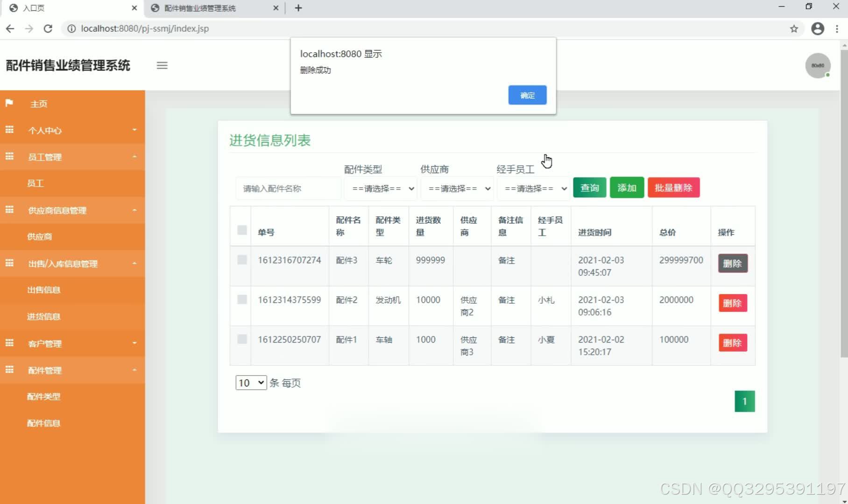This screenshot has height=504, width=848.
Task: Click the browser address bar URL
Action: pos(145,28)
